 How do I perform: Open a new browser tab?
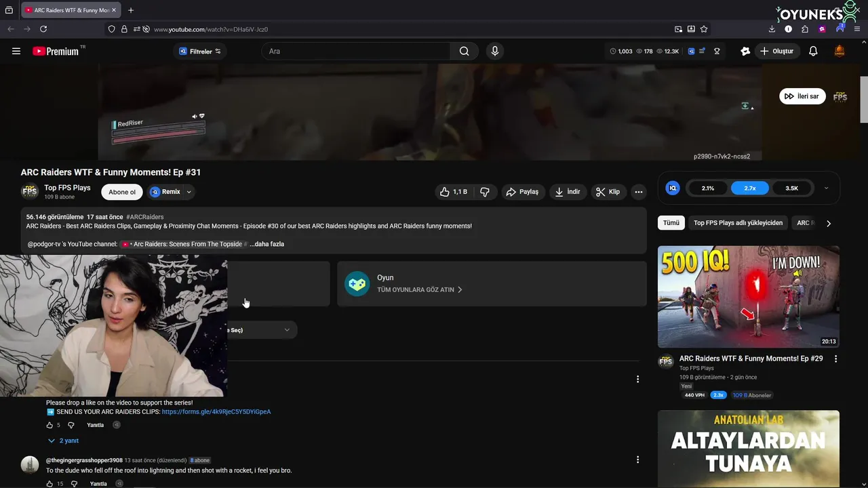pos(131,10)
